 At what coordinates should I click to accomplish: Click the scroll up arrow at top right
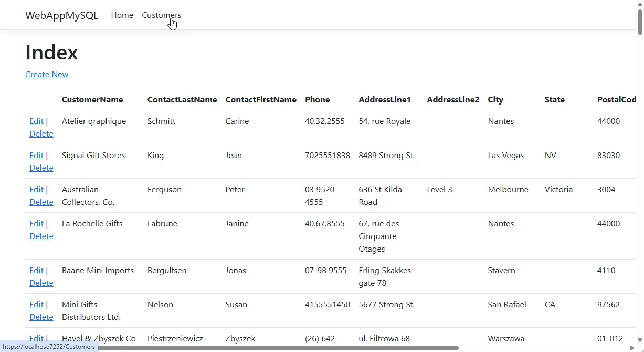pos(640,4)
